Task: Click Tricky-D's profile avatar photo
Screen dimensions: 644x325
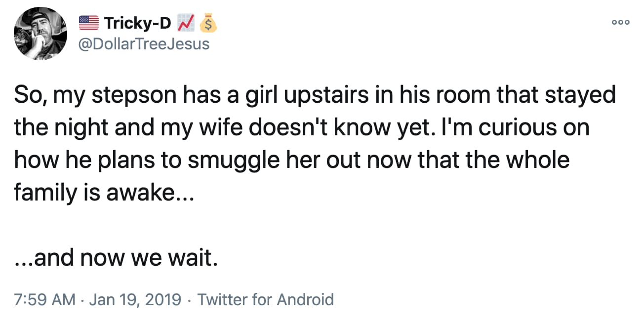Action: [x=40, y=35]
